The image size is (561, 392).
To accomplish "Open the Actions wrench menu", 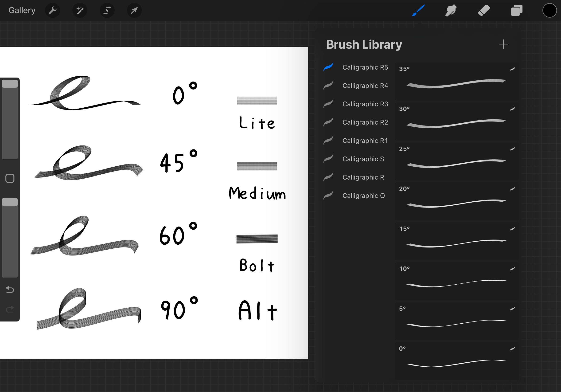I will [53, 11].
